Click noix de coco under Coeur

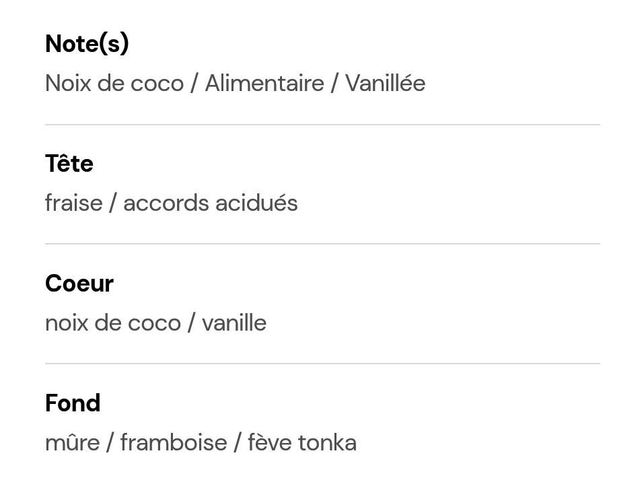pos(113,323)
